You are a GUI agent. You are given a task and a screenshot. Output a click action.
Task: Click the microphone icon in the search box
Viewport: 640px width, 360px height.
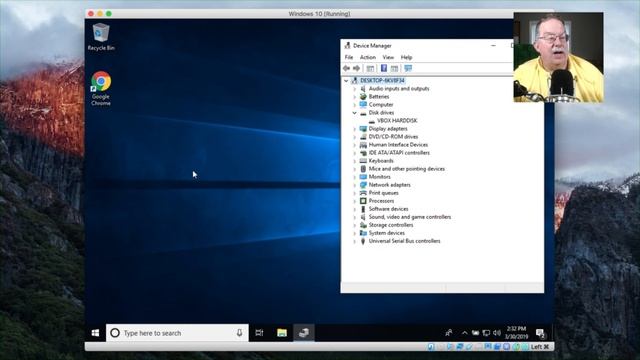pyautogui.click(x=240, y=333)
